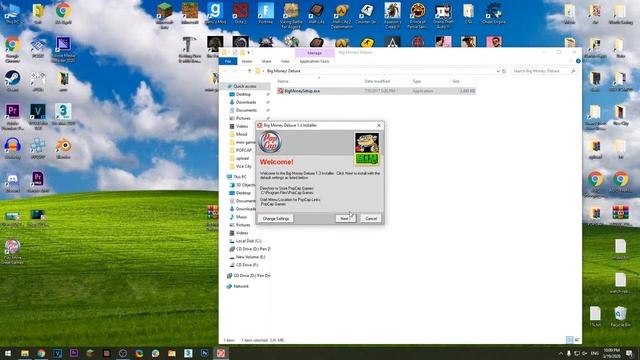The width and height of the screenshot is (640, 360).
Task: Open the 3ds Max desktop shortcut
Action: (x=63, y=115)
